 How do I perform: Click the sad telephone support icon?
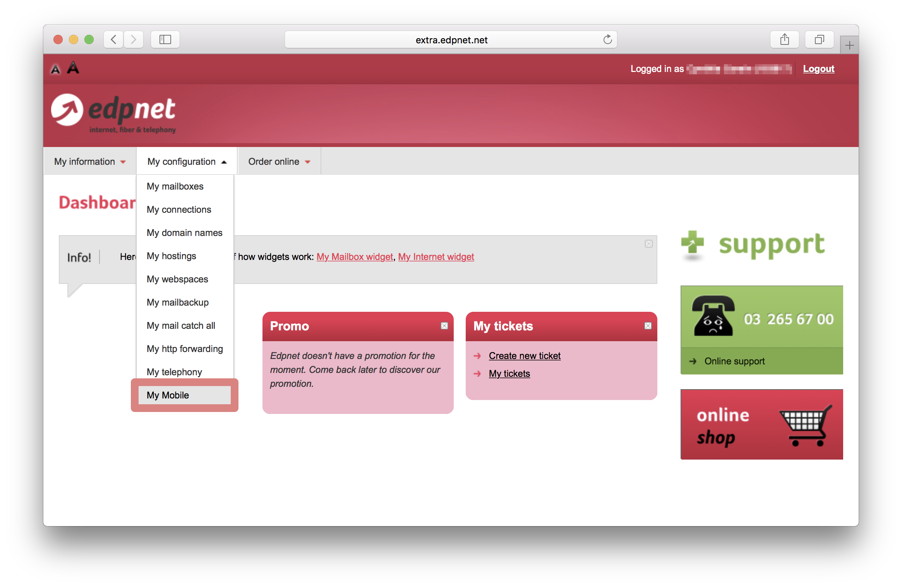(713, 316)
